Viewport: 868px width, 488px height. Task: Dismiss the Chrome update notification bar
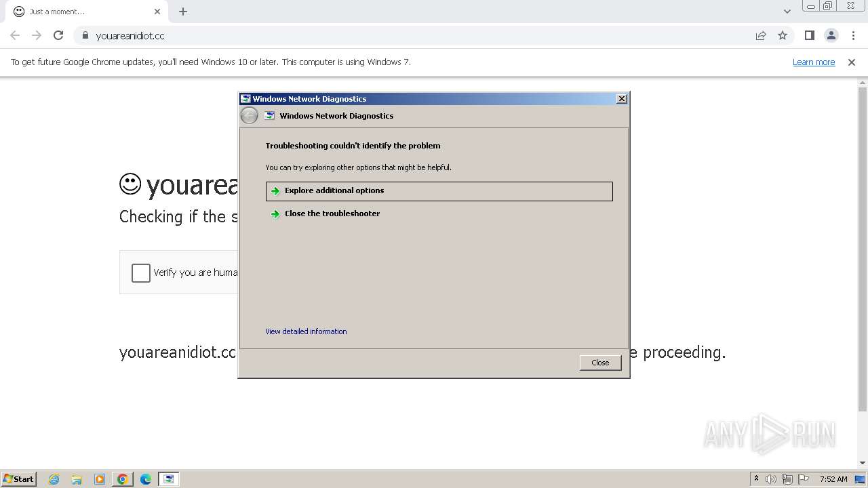tap(852, 62)
